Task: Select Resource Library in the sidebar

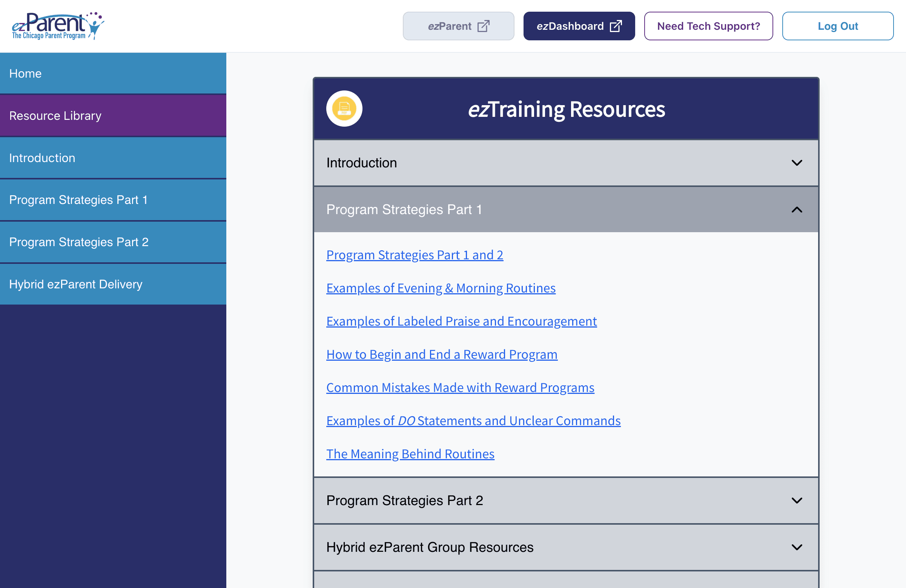Action: (x=113, y=116)
